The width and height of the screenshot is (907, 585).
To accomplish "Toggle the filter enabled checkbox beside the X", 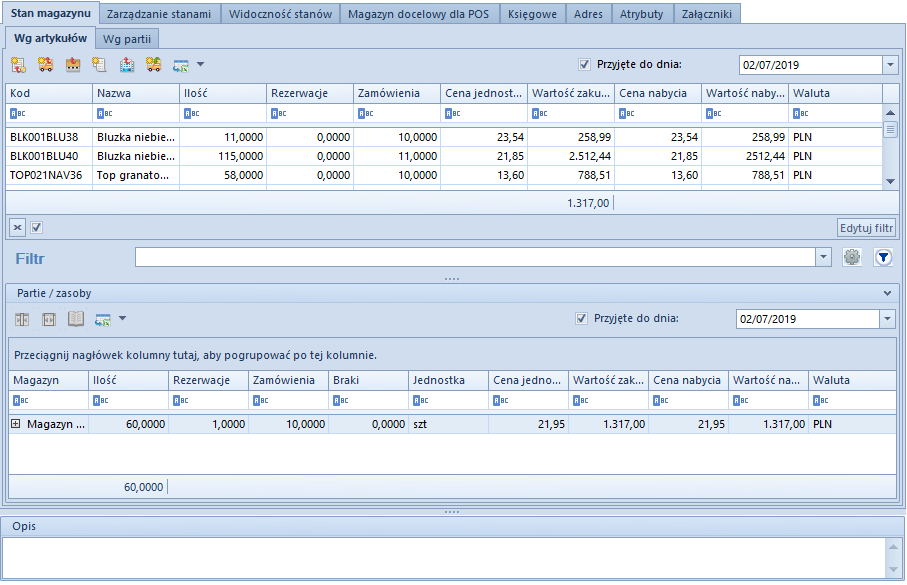I will coord(36,227).
